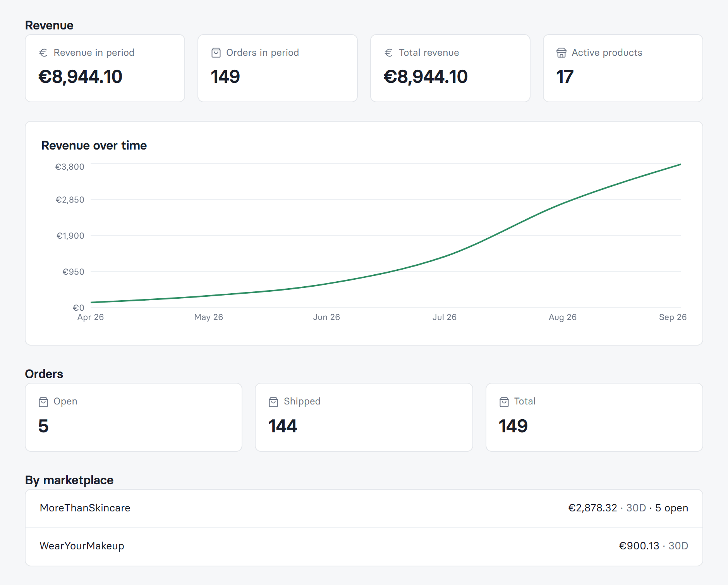Viewport: 728px width, 585px height.
Task: Click the €1,900 y-axis label
Action: (70, 236)
